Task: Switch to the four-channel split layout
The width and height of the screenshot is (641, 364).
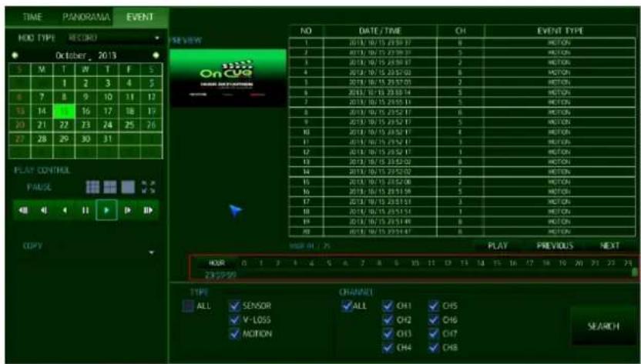Action: tap(110, 187)
